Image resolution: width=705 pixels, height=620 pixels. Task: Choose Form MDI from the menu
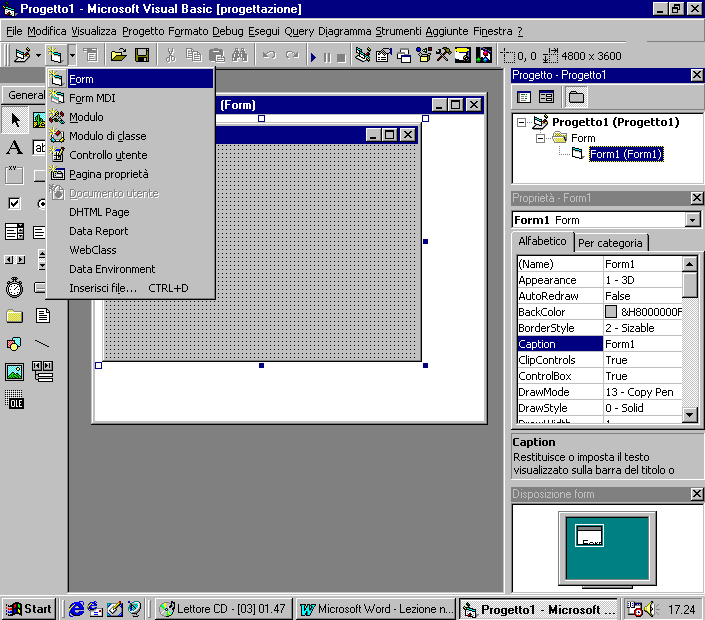pos(130,98)
